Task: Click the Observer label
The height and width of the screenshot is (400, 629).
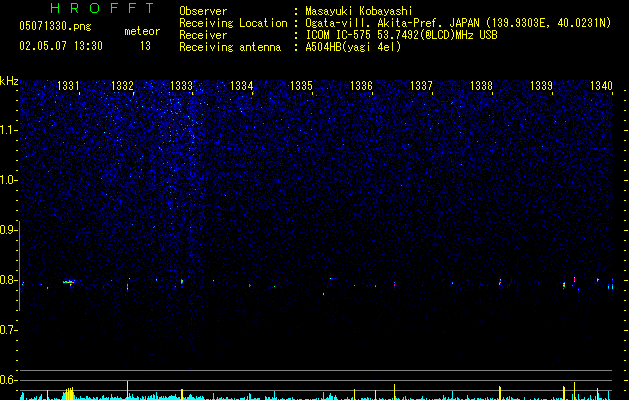Action: (203, 11)
